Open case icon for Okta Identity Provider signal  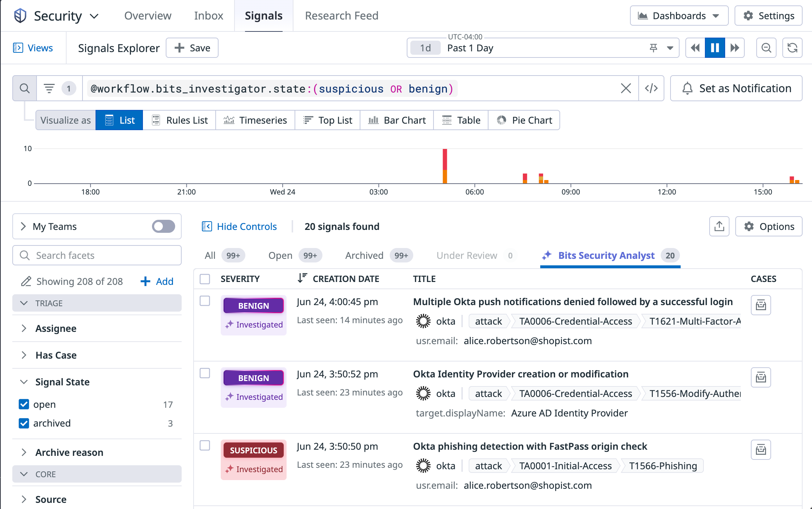[761, 377]
